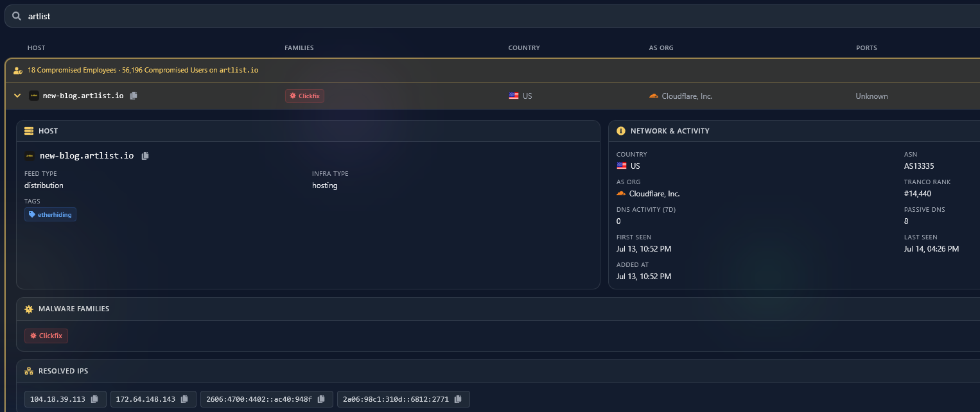Click the Resolved IPs network icon

29,371
